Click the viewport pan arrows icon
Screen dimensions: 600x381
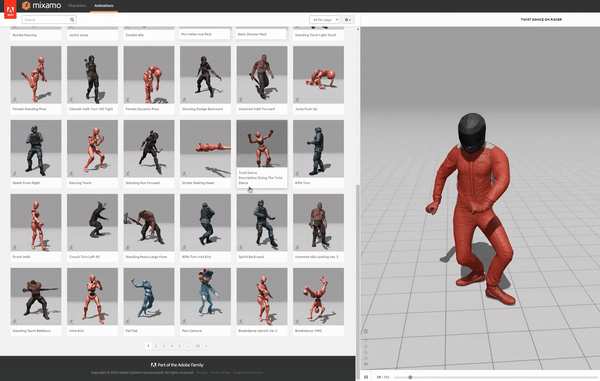tap(366, 346)
